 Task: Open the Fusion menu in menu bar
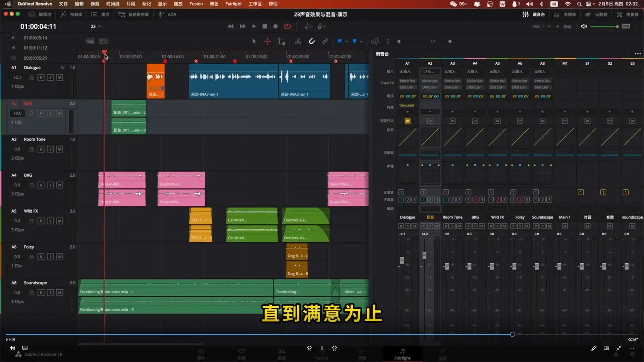click(196, 4)
